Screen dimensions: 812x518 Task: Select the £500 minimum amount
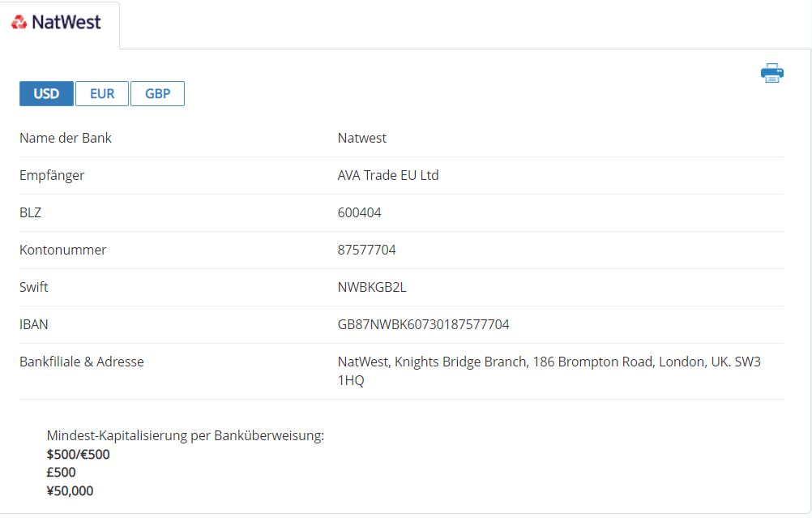tap(61, 473)
